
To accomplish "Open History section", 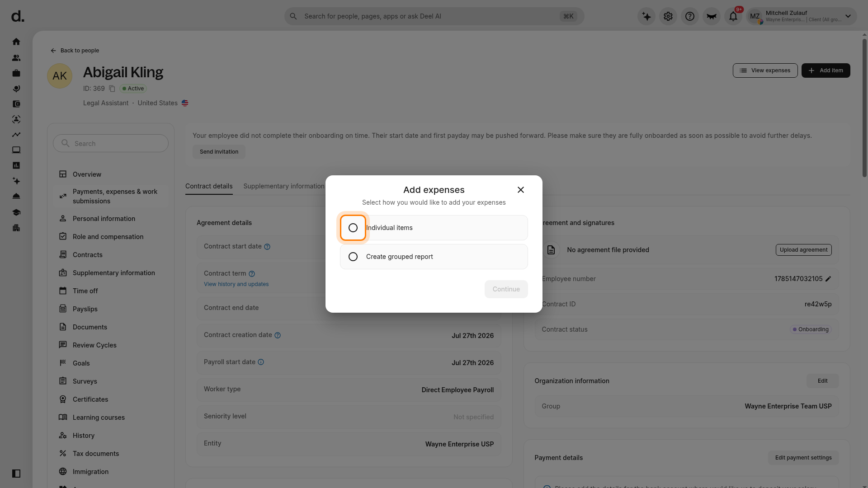I will click(111, 436).
